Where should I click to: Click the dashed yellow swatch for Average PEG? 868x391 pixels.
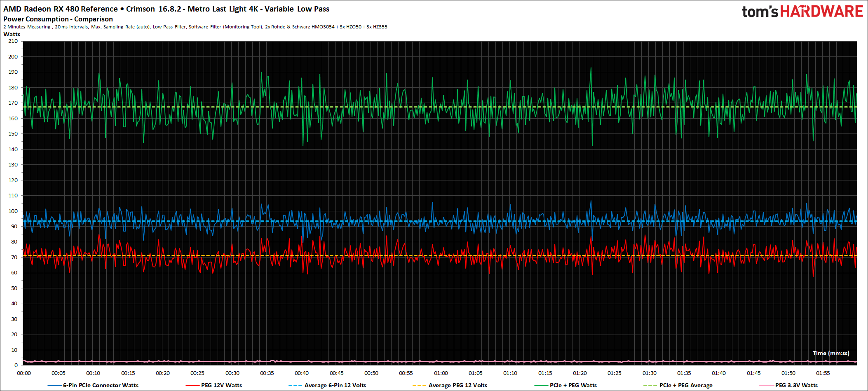tap(419, 386)
